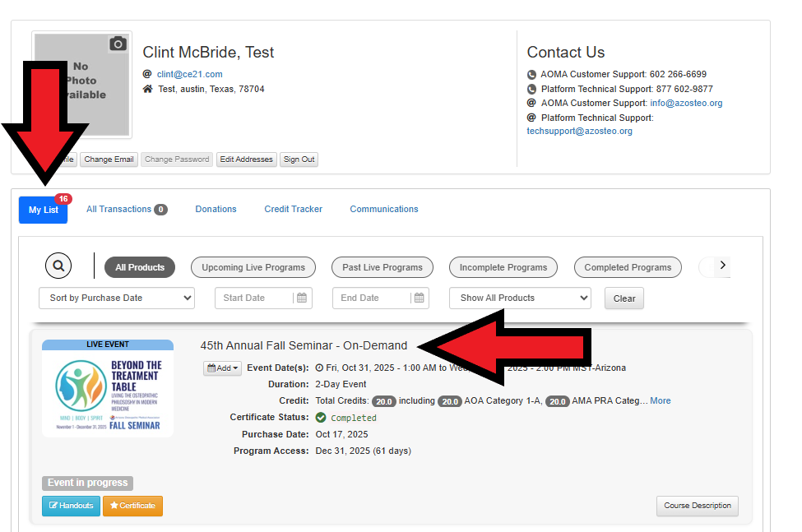The height and width of the screenshot is (532, 802).
Task: Filter by Completed Programs
Action: pos(628,267)
